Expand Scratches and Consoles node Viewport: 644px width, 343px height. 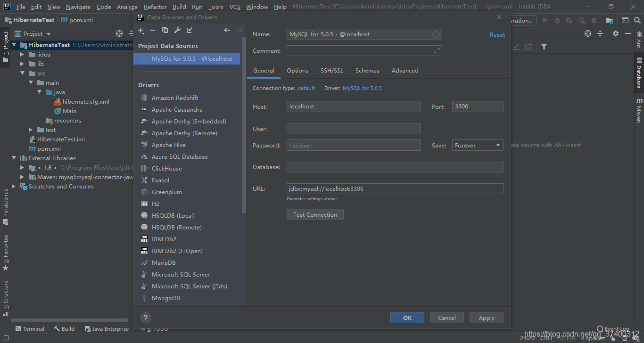pyautogui.click(x=14, y=187)
